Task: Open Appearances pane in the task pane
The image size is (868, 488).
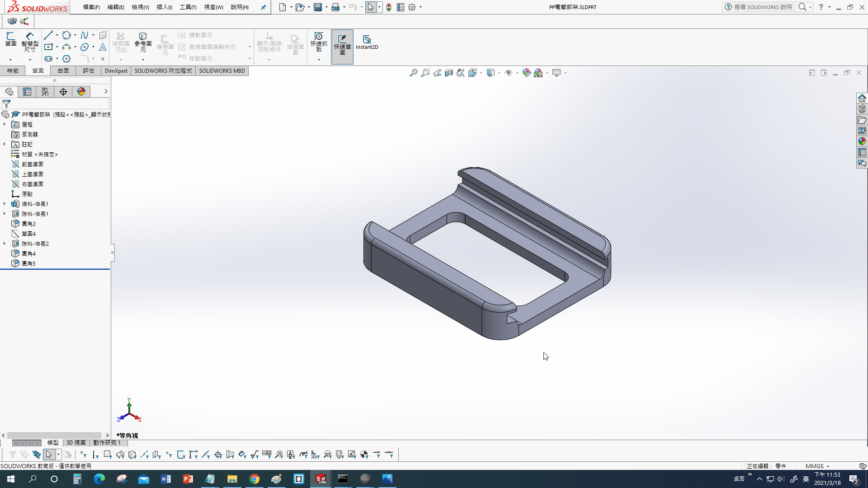Action: click(x=862, y=141)
